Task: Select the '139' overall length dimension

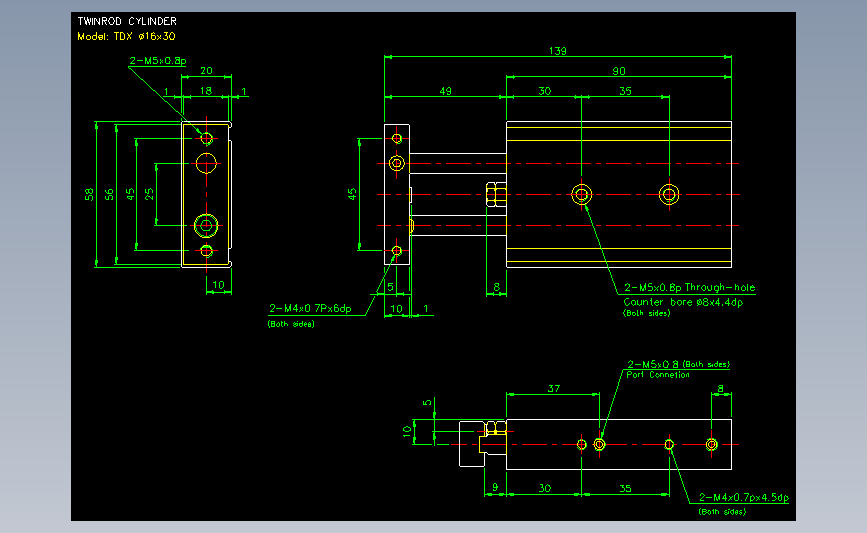Action: point(557,51)
